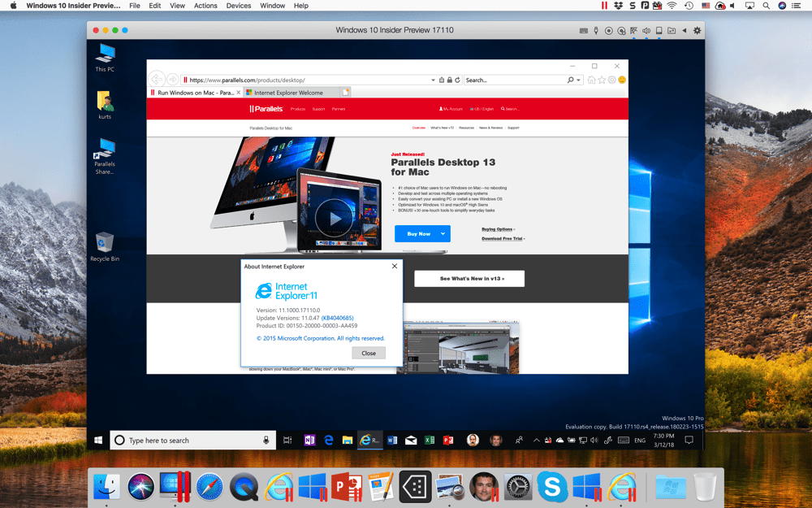The height and width of the screenshot is (508, 812).
Task: Click the Recycle Bin desktop icon
Action: tap(105, 247)
